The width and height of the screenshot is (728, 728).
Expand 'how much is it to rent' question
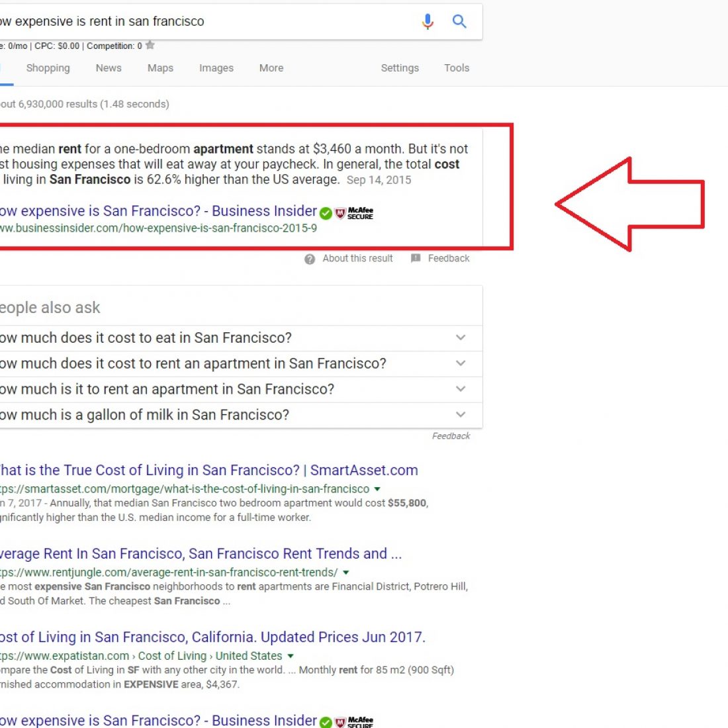241,389
